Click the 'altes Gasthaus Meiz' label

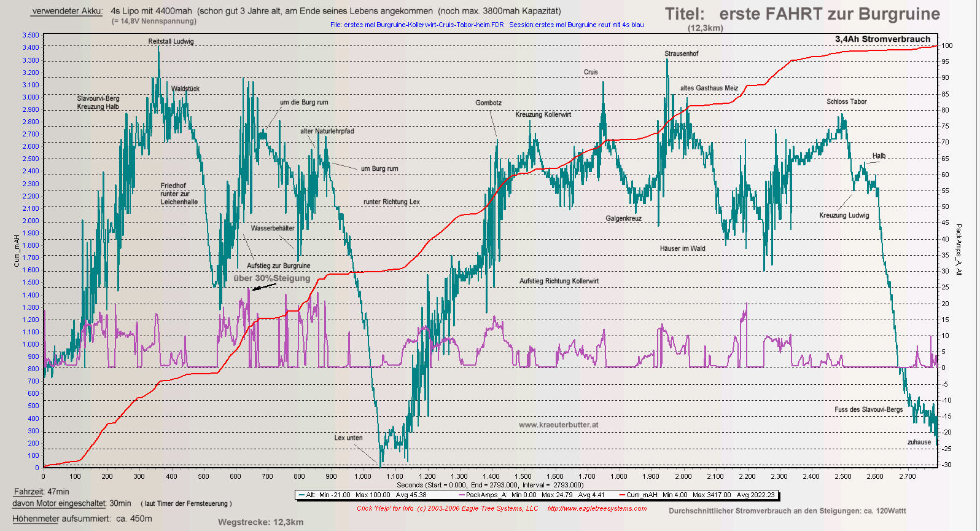click(x=709, y=88)
